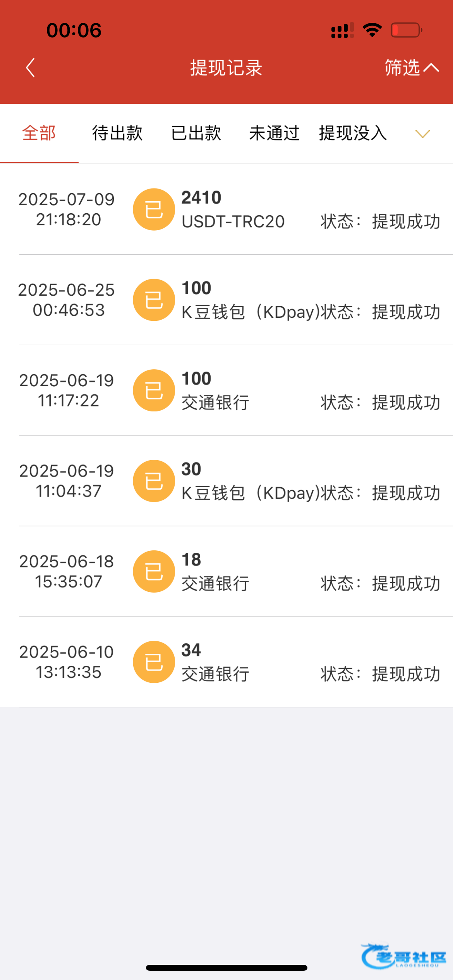453x980 pixels.
Task: Tap status icon for the 30 KDpay withdrawal
Action: 154,481
